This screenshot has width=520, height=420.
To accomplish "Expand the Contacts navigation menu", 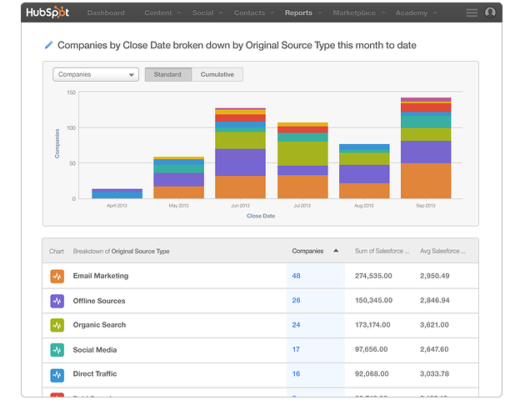I will click(x=252, y=13).
